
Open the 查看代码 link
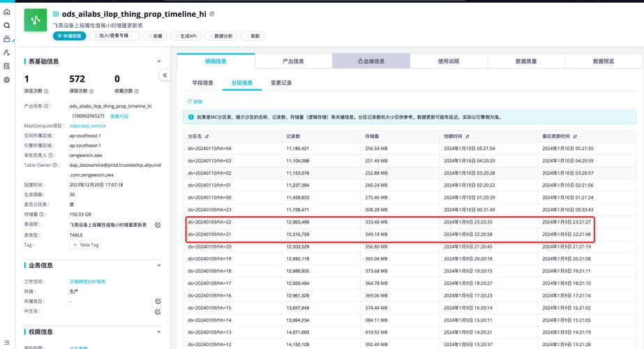(119, 117)
